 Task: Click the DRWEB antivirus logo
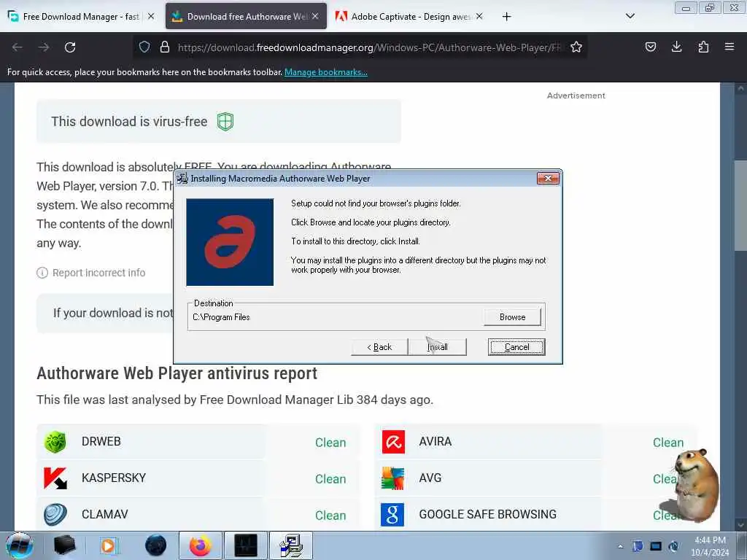(55, 441)
